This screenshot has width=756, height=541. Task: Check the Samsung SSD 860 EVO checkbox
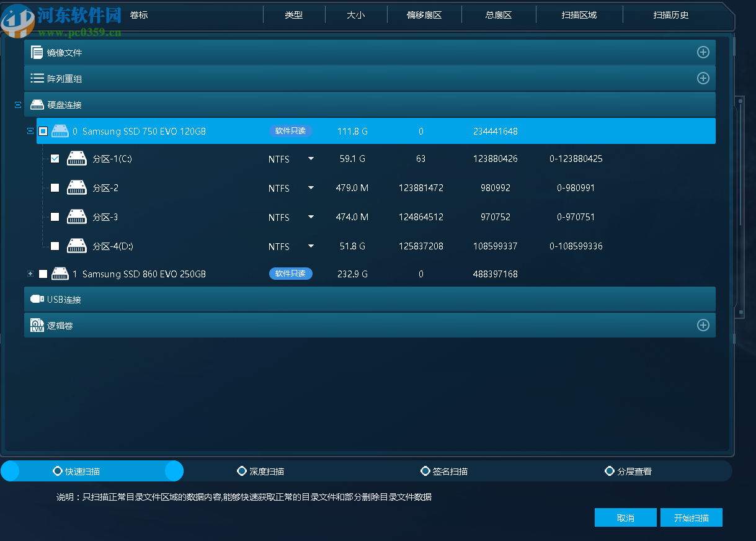(x=43, y=274)
